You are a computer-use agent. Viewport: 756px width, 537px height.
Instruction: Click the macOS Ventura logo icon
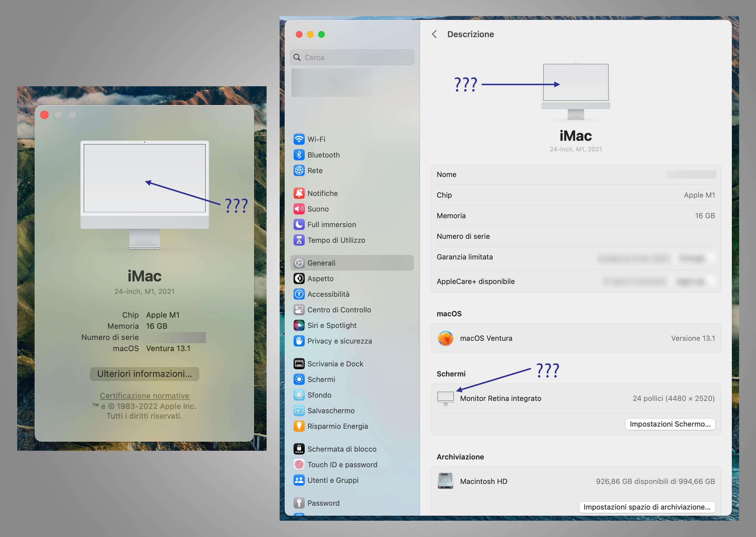(445, 338)
